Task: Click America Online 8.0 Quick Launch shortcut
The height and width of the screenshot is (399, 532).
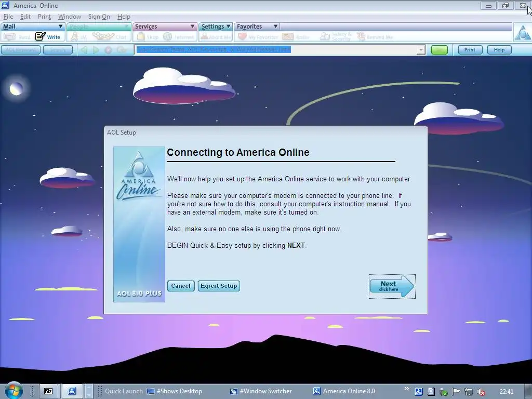Action: (344, 391)
